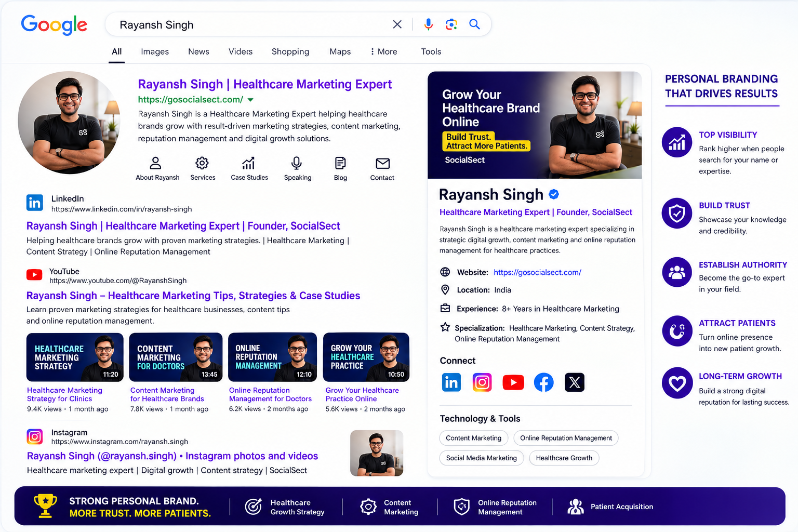The width and height of the screenshot is (798, 532).
Task: Submit search with the magnifying glass icon
Action: coord(474,24)
